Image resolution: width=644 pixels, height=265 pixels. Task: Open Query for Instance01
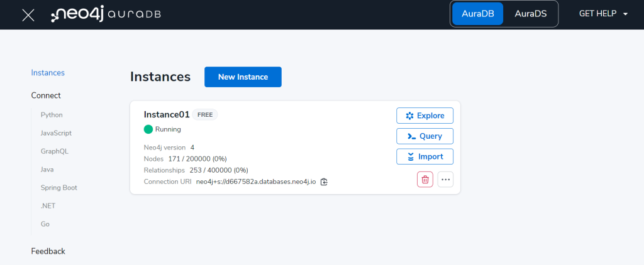tap(425, 136)
